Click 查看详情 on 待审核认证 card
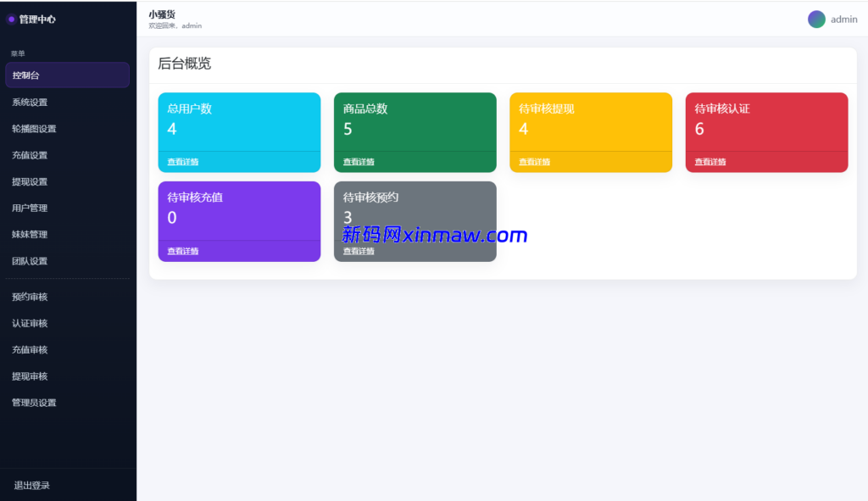 pyautogui.click(x=709, y=162)
